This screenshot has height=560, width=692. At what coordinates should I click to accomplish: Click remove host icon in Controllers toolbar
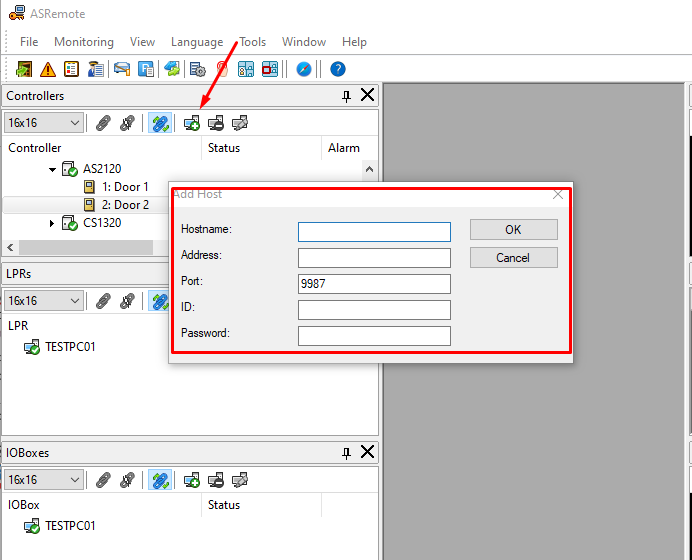tap(216, 123)
